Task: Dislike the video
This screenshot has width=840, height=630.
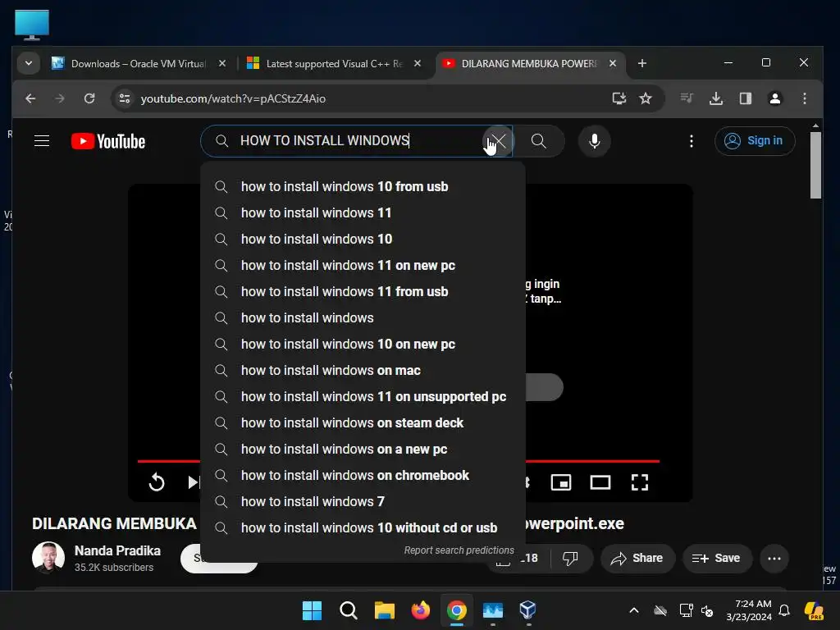Action: (570, 558)
